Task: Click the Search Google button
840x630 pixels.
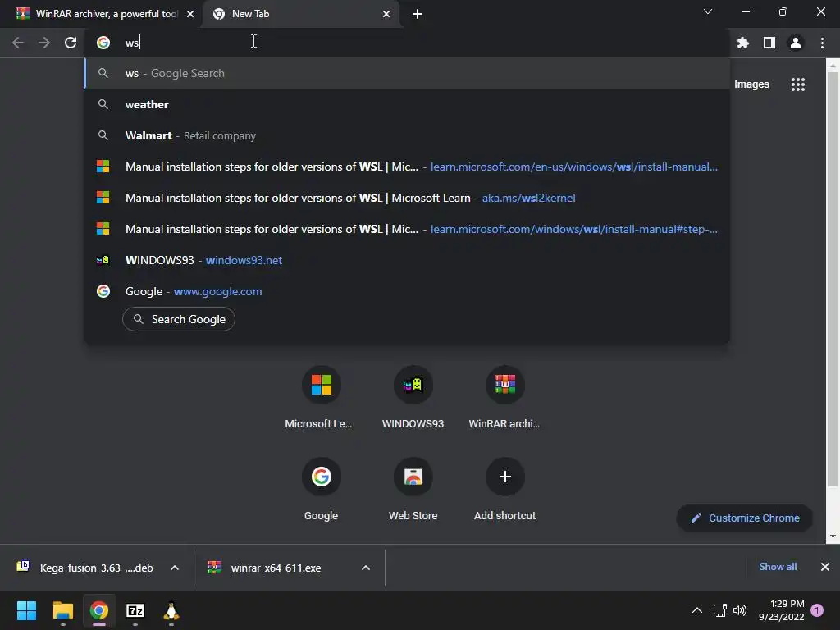Action: pyautogui.click(x=179, y=319)
